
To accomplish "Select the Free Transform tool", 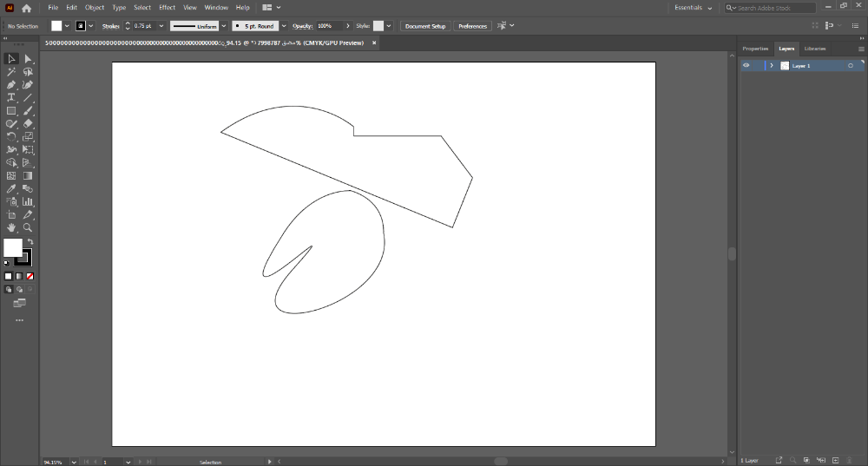I will (x=28, y=149).
